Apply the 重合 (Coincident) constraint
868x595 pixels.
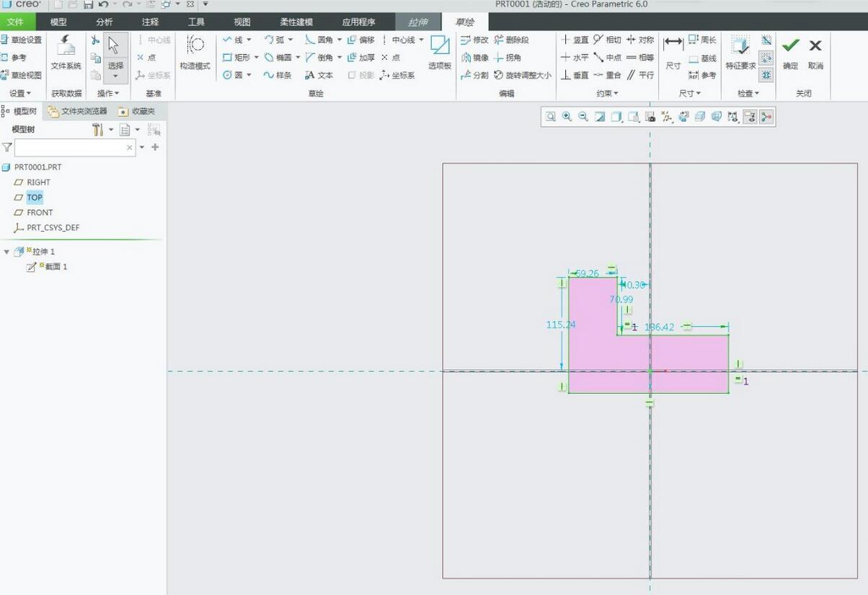pos(607,75)
